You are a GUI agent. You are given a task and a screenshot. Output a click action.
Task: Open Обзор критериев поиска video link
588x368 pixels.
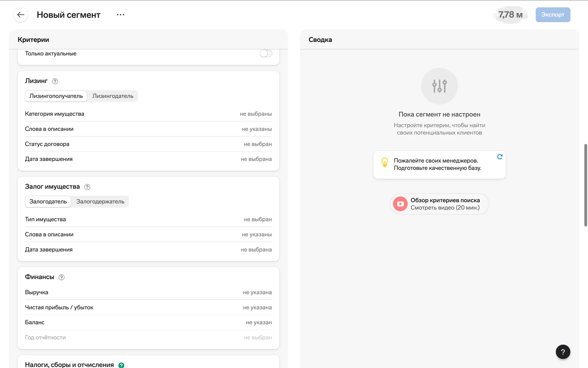439,204
